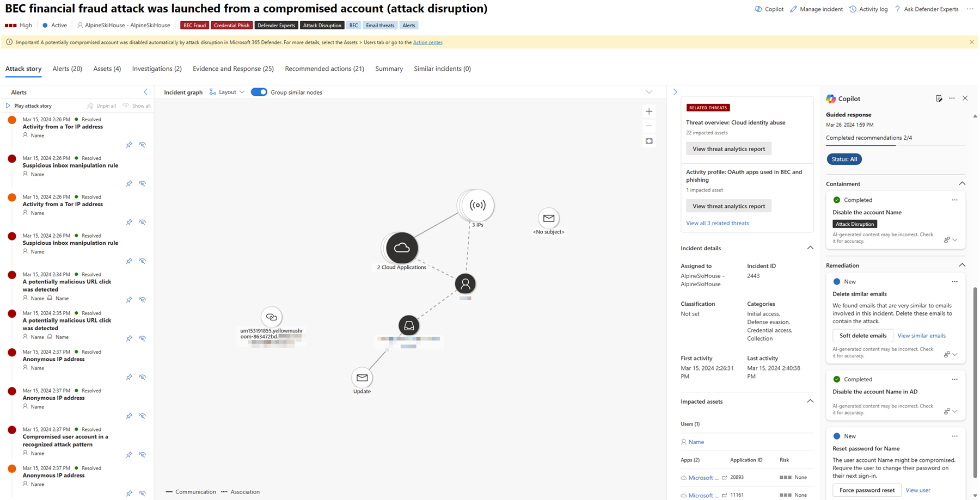Collapse the Incident details section
Viewport: 980px width, 500px height.
point(810,248)
